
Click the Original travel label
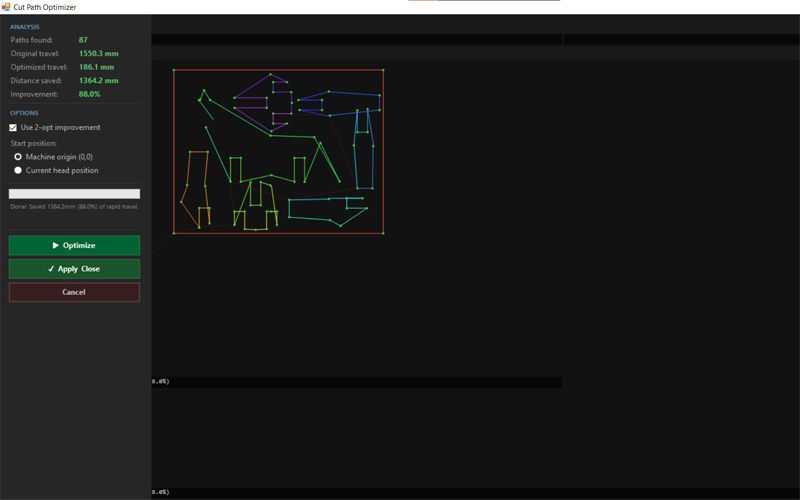pos(35,54)
